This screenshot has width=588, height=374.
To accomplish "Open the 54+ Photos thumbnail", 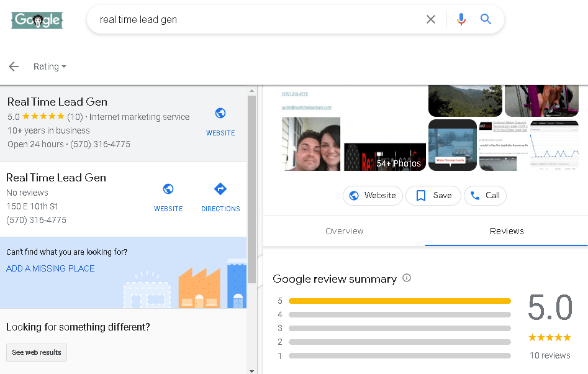I will click(385, 157).
